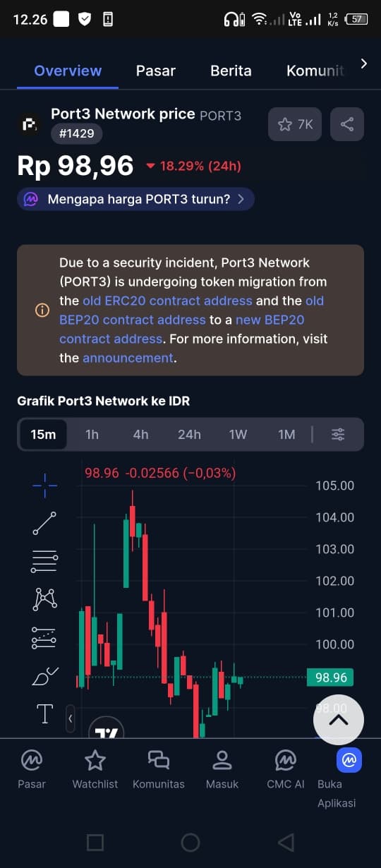The width and height of the screenshot is (381, 868).
Task: Show more tabs with right chevron
Action: point(363,64)
